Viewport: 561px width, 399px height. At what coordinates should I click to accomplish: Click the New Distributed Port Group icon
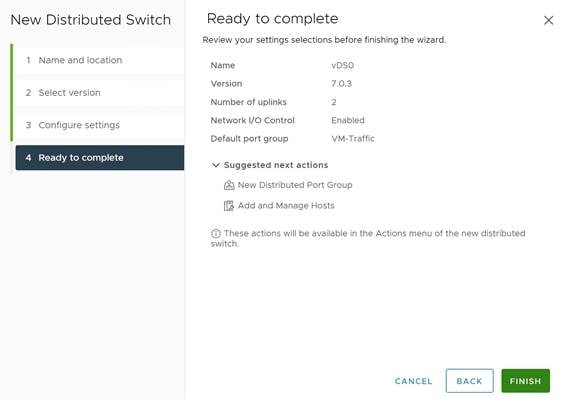(229, 185)
